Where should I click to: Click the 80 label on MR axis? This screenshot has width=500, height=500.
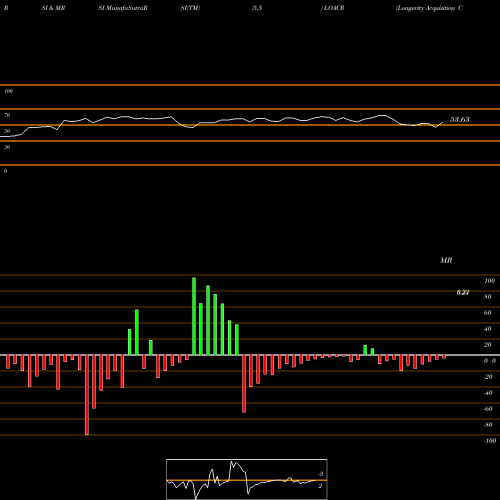click(488, 297)
